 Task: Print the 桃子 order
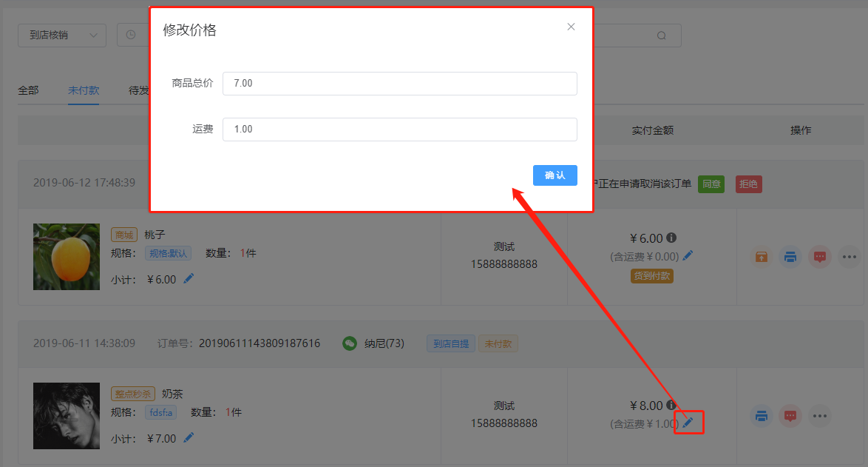pyautogui.click(x=790, y=257)
